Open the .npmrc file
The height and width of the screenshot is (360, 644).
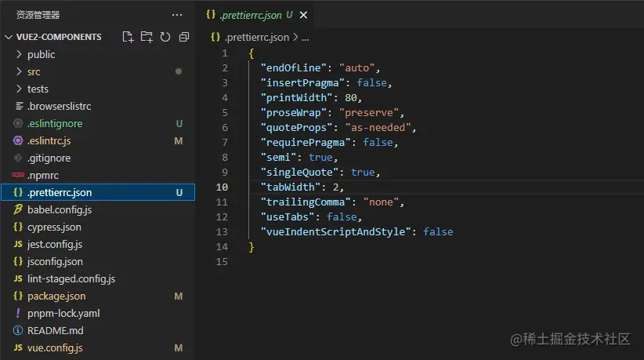point(43,175)
